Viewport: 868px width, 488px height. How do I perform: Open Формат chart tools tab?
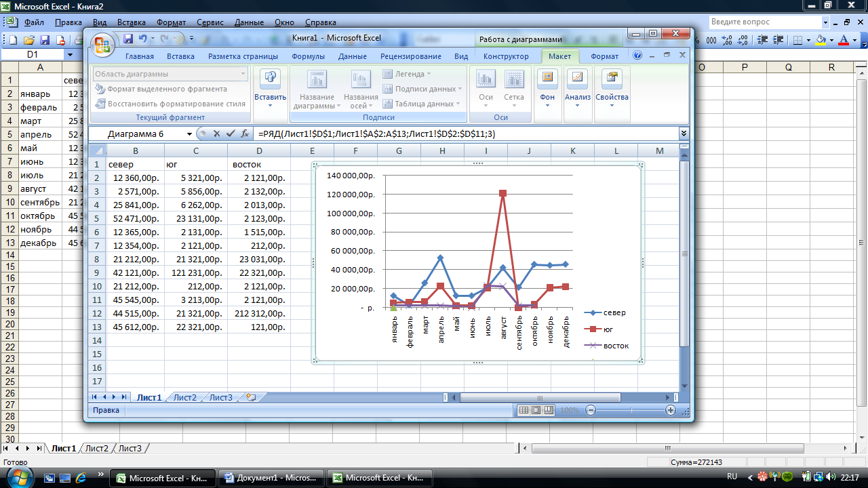(x=604, y=56)
